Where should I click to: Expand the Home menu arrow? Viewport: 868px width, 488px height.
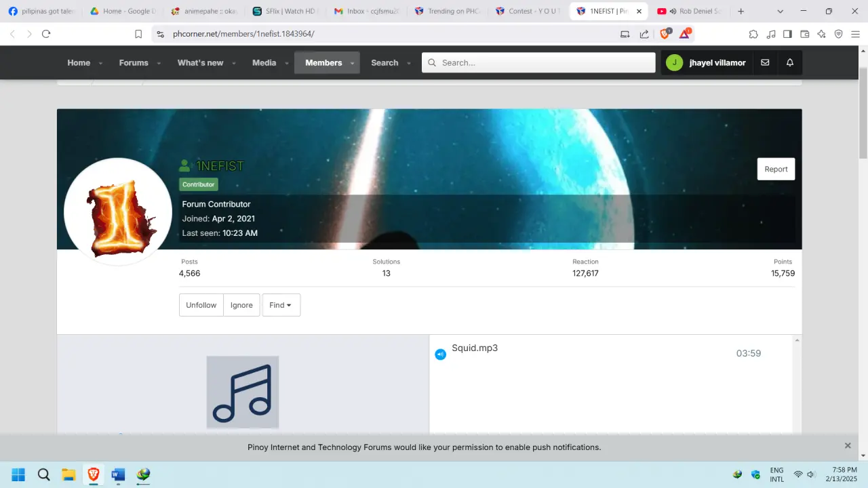point(100,63)
